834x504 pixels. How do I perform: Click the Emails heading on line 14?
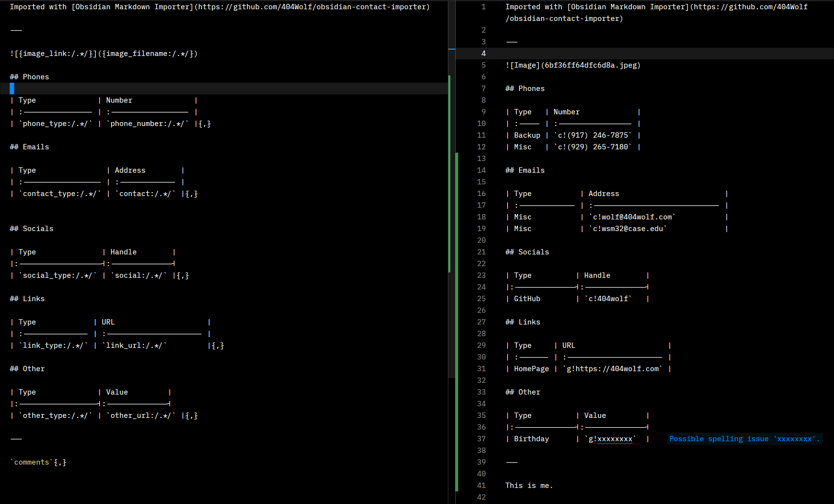(x=531, y=170)
